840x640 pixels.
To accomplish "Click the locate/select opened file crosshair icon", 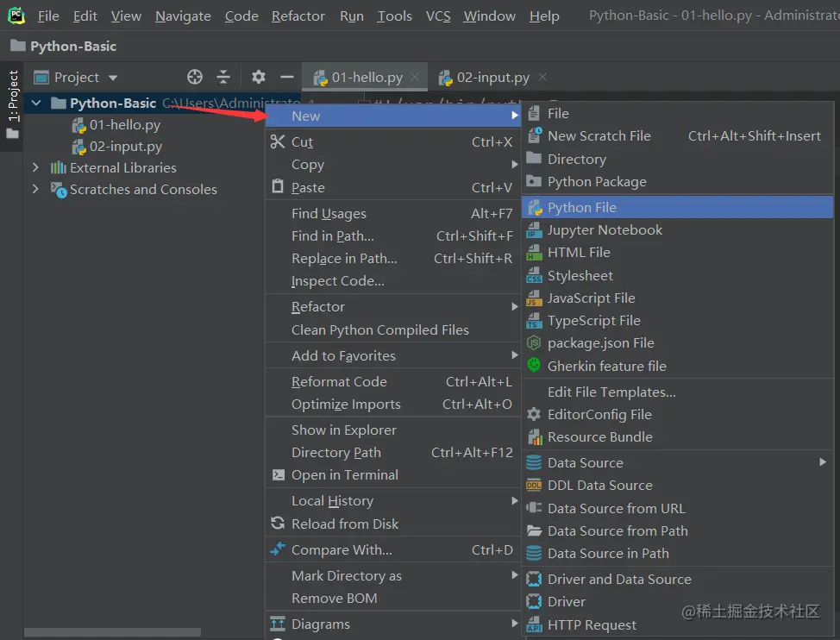I will pos(195,77).
